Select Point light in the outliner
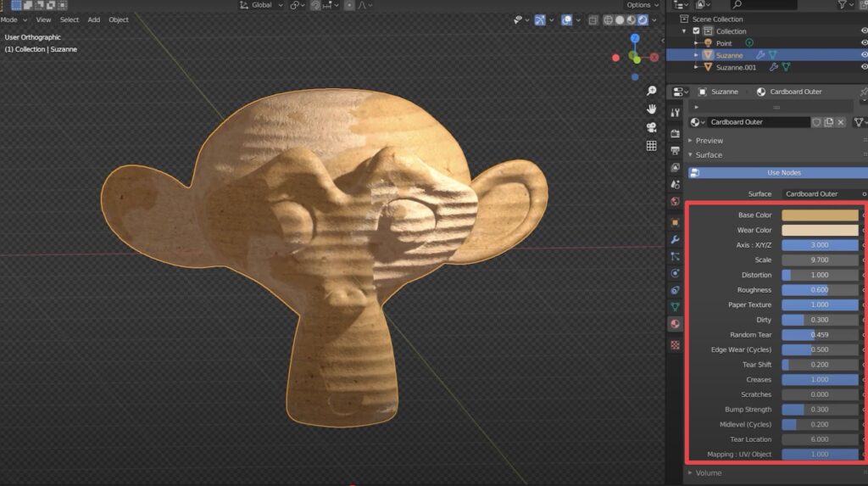The height and width of the screenshot is (486, 868). tap(724, 43)
